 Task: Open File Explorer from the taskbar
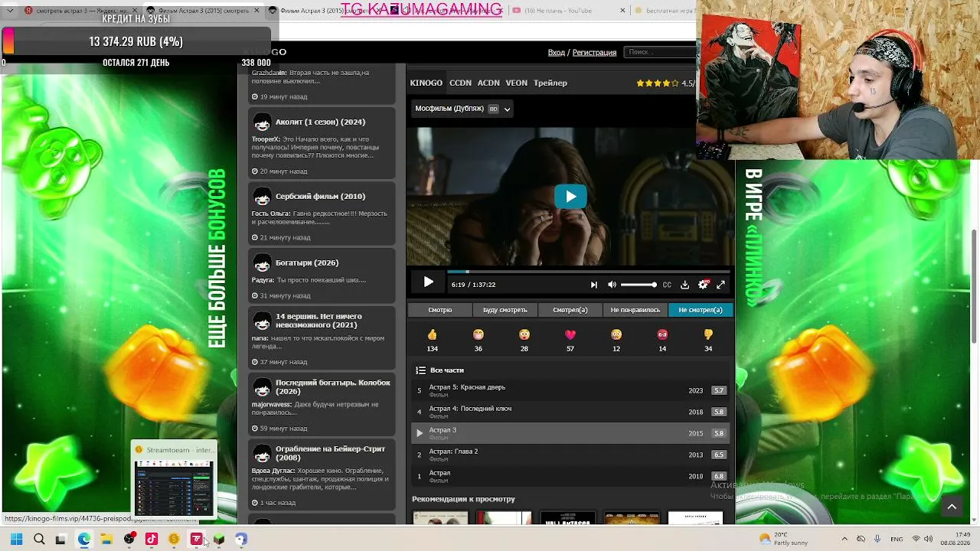[106, 540]
